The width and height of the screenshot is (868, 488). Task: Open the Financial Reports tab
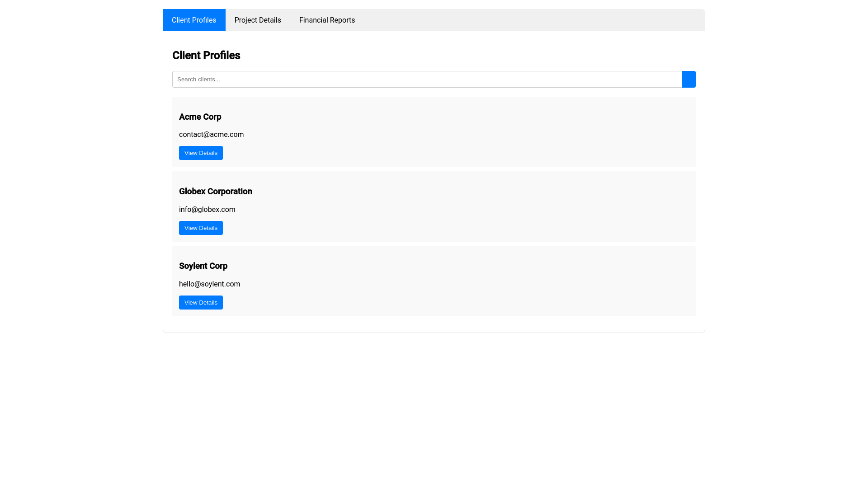coord(327,20)
